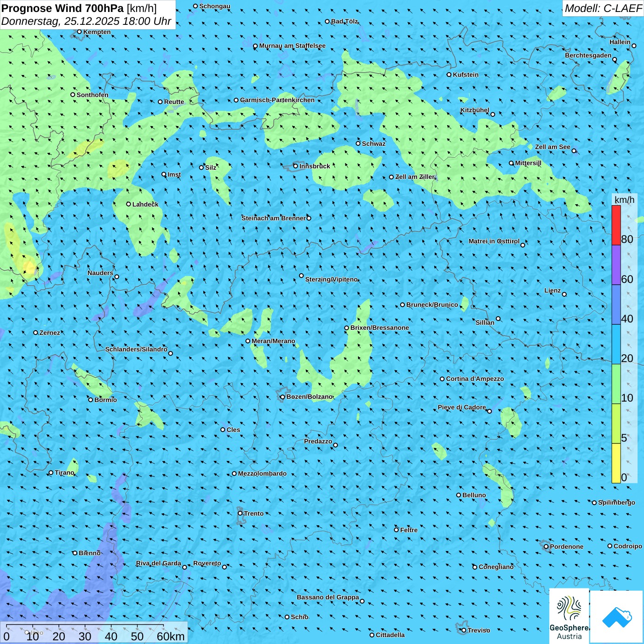Click the 'Bassano del Grappa' label
The height and width of the screenshot is (644, 644).
328,597
